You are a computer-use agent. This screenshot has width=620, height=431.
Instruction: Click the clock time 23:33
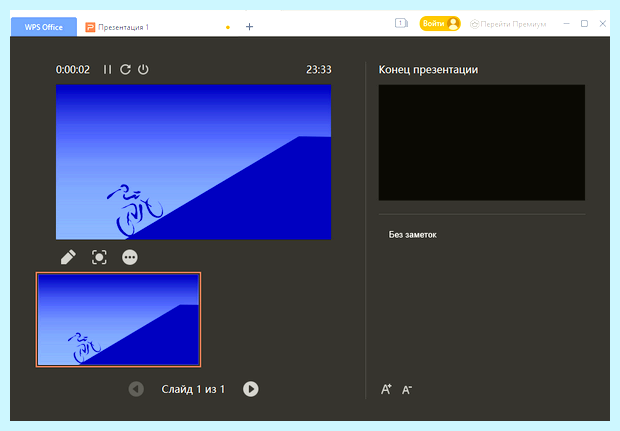click(x=319, y=70)
